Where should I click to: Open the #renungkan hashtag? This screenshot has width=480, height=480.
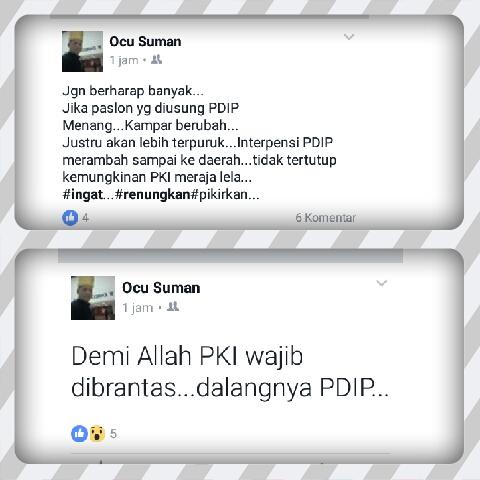pos(153,194)
